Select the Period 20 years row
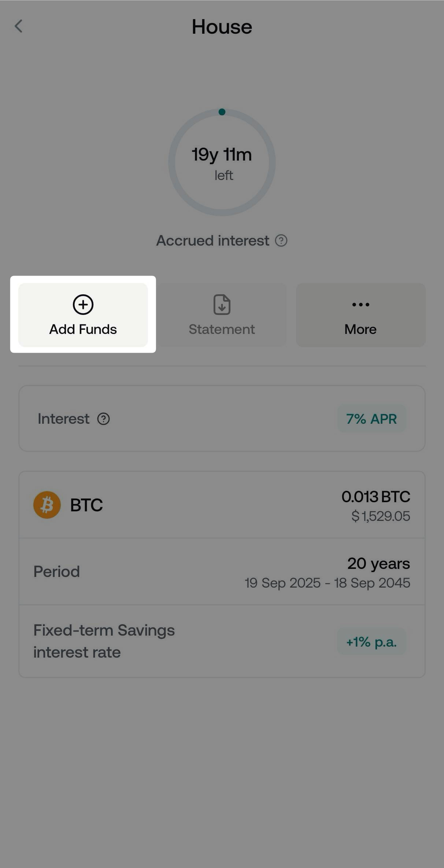Image resolution: width=444 pixels, height=868 pixels. (222, 572)
